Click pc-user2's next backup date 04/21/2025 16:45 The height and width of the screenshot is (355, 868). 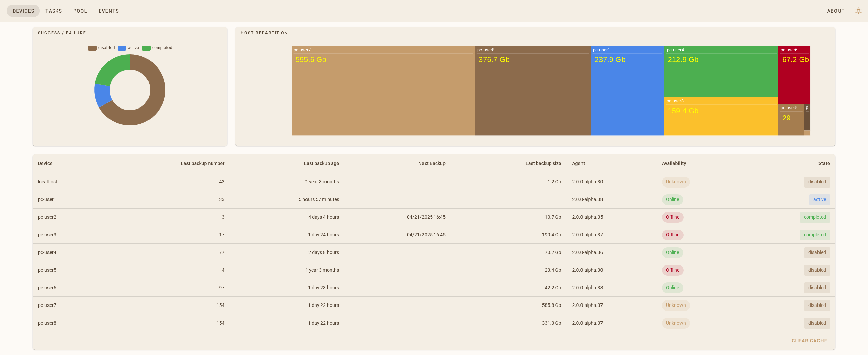[426, 217]
